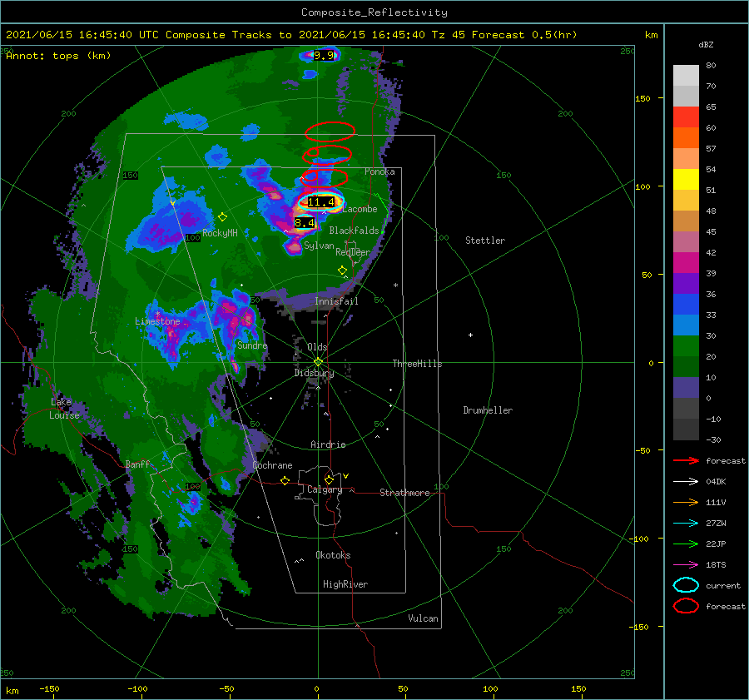Click the Vulcan label
Viewport: 749px width, 700px height.
[423, 618]
